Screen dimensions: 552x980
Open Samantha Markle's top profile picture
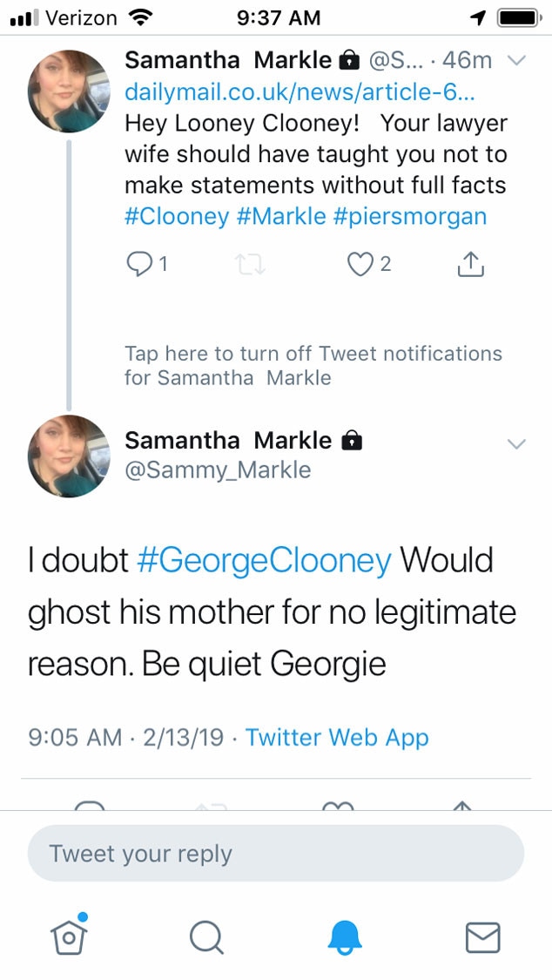pos(70,91)
